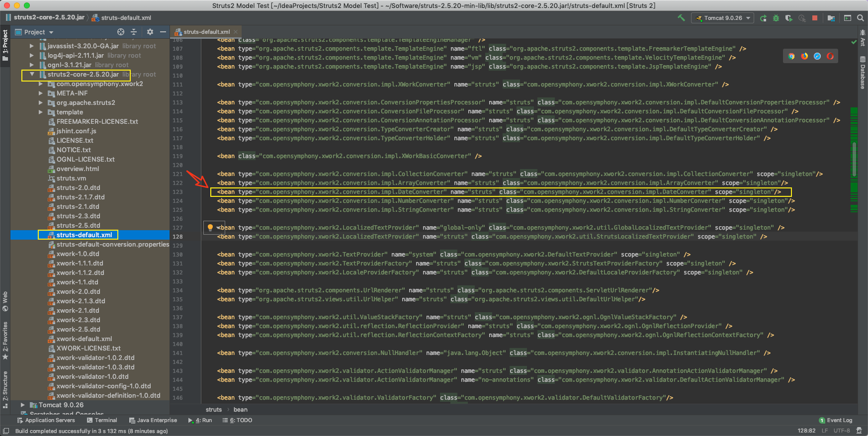Open Project panel settings gear
The image size is (868, 436).
[150, 32]
